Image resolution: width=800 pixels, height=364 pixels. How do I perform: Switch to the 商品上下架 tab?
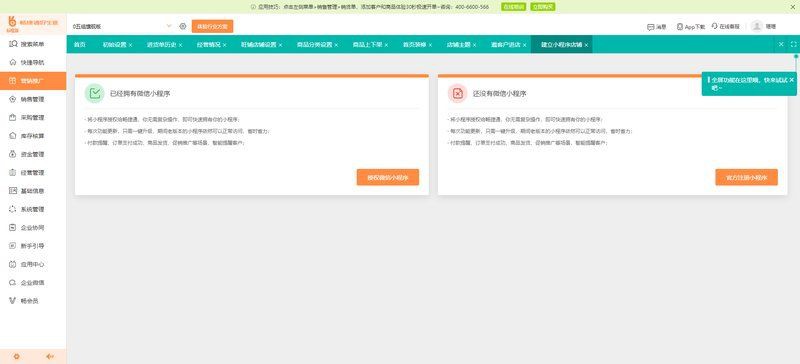pyautogui.click(x=367, y=44)
